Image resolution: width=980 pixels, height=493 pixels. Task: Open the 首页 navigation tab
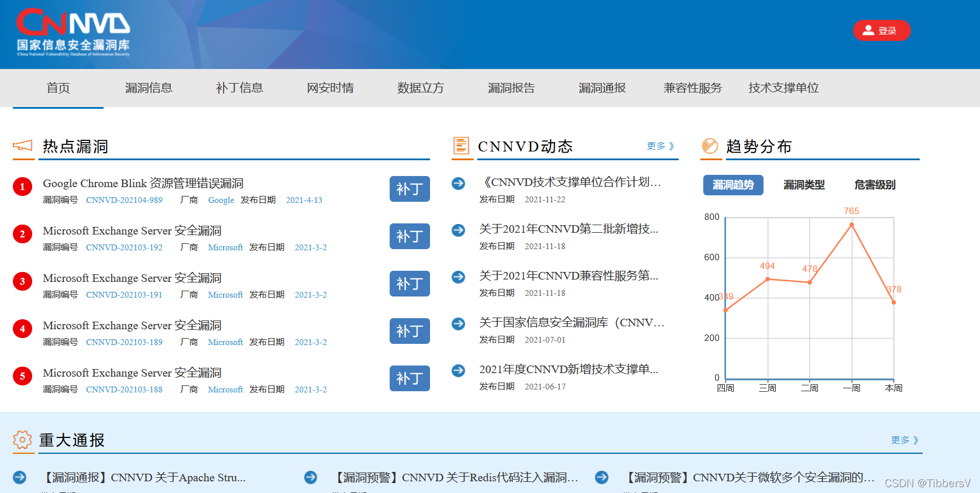click(x=58, y=88)
